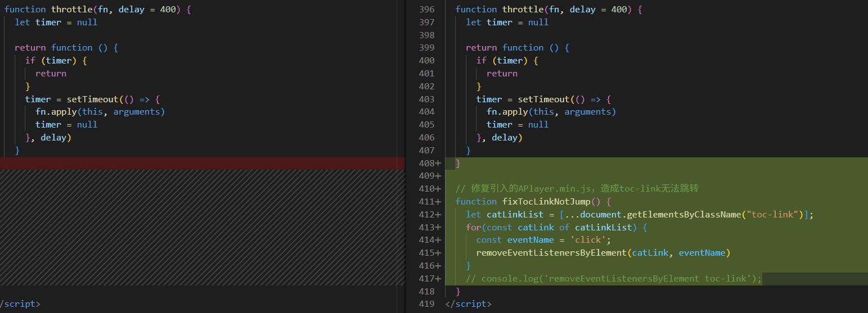The image size is (868, 313).
Task: Click added line marker 417+
Action: 430,279
